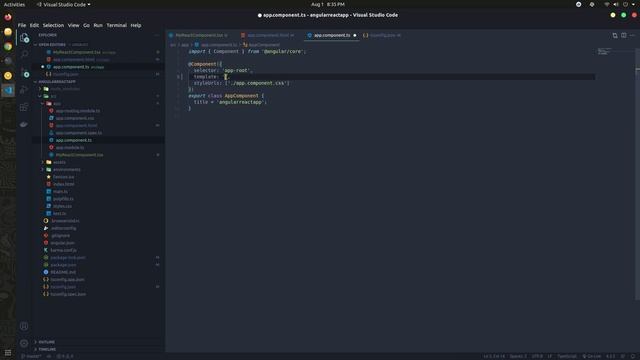The image size is (640, 360).
Task: Open the Search view in the activity bar
Action: point(24,53)
